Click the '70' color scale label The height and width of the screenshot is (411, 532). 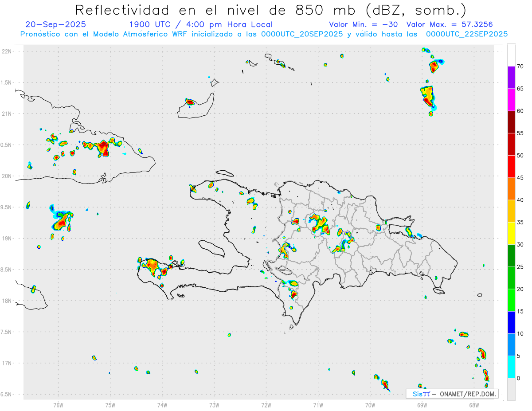tap(520, 67)
